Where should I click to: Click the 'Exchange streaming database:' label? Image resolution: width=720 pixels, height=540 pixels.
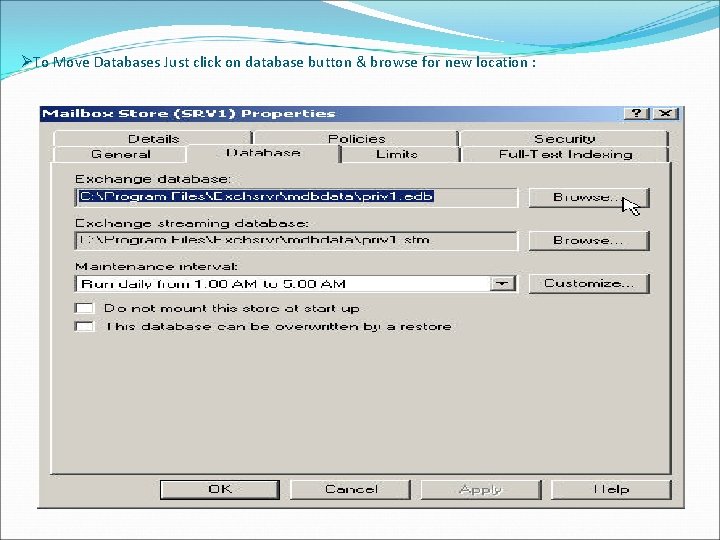192,224
